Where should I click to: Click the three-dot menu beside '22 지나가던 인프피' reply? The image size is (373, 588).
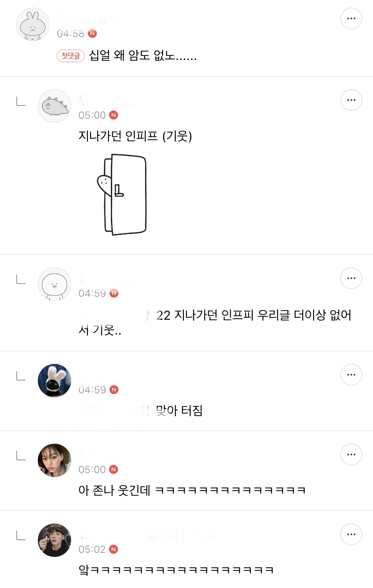point(351,278)
